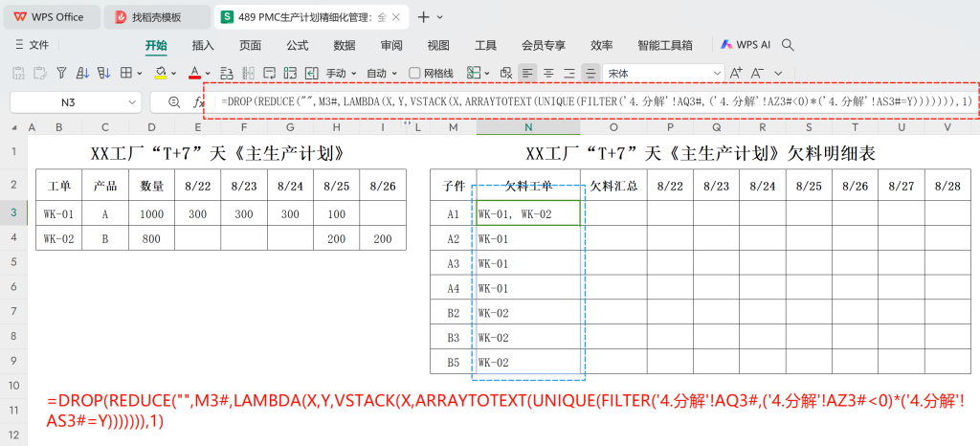The height and width of the screenshot is (446, 980).
Task: Click the filter funnel icon
Action: point(61,73)
